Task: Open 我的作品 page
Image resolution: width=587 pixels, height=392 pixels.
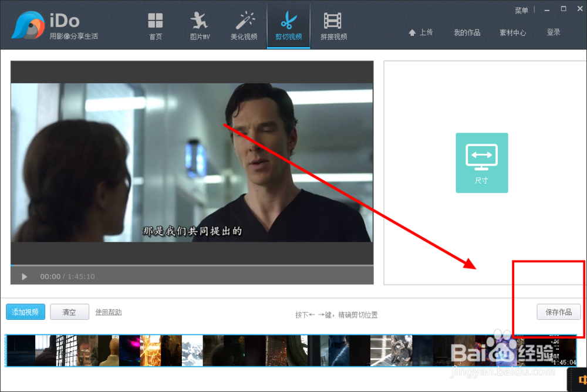Action: pos(467,33)
